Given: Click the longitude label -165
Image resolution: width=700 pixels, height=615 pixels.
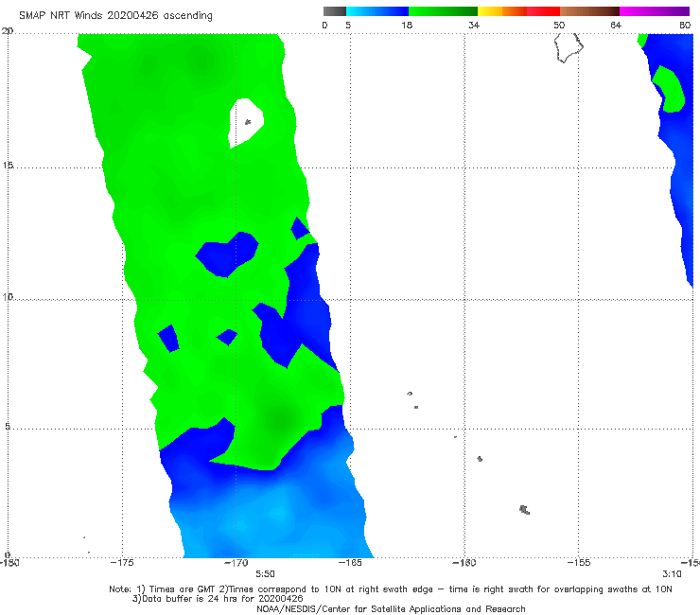Looking at the screenshot, I should [x=350, y=563].
